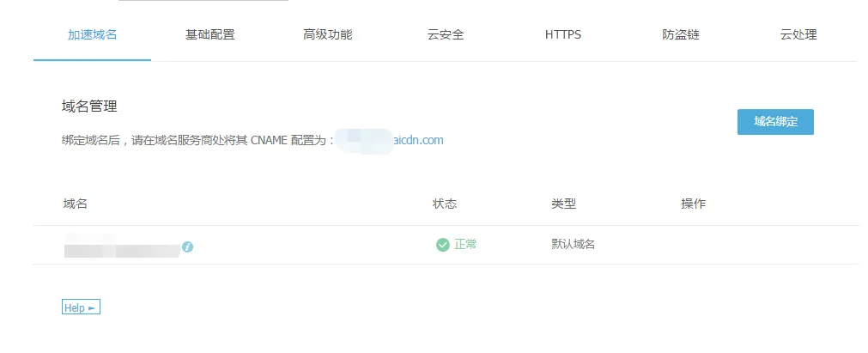The height and width of the screenshot is (353, 868).
Task: Click the info icon beside the domain name
Action: click(188, 246)
